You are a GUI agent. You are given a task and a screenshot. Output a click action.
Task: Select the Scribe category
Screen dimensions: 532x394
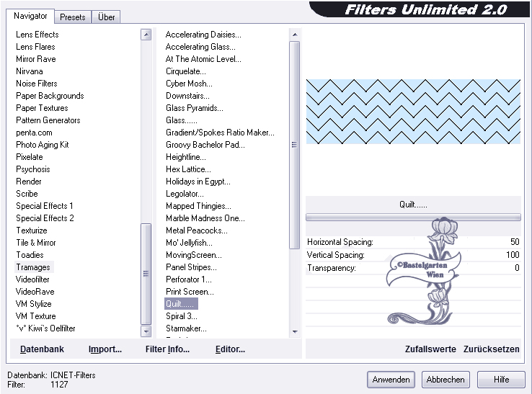(27, 194)
